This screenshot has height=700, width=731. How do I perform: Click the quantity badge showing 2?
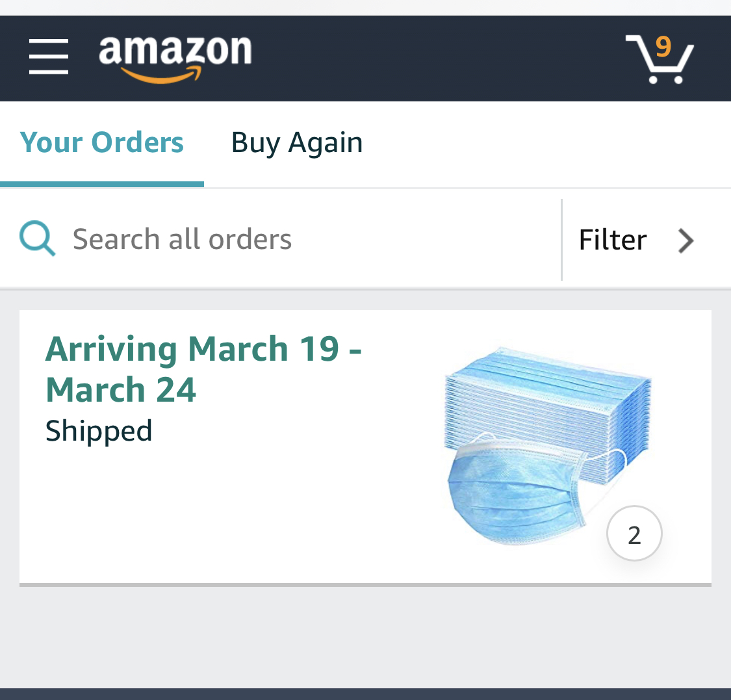[x=634, y=534]
